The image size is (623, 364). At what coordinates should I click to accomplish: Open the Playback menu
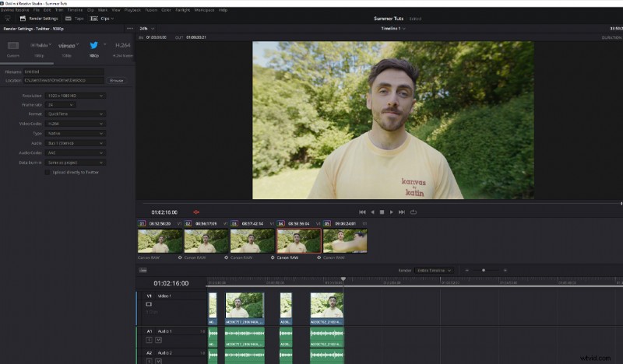point(132,10)
